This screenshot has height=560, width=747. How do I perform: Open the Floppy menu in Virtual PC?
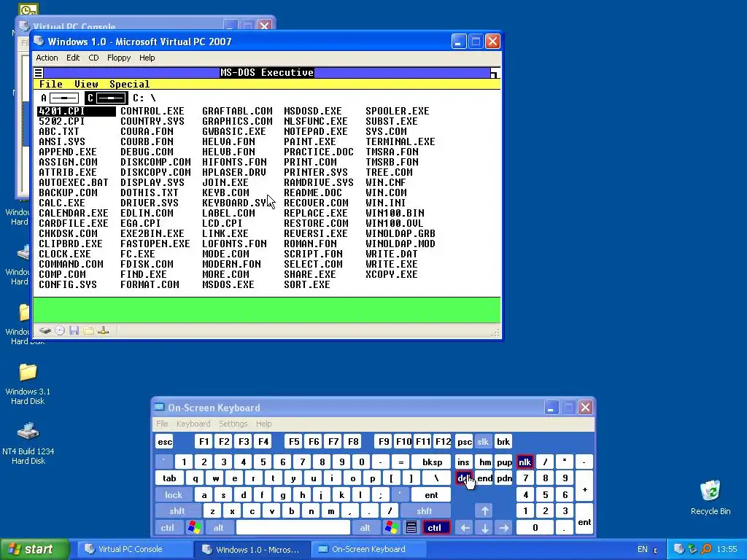[119, 58]
